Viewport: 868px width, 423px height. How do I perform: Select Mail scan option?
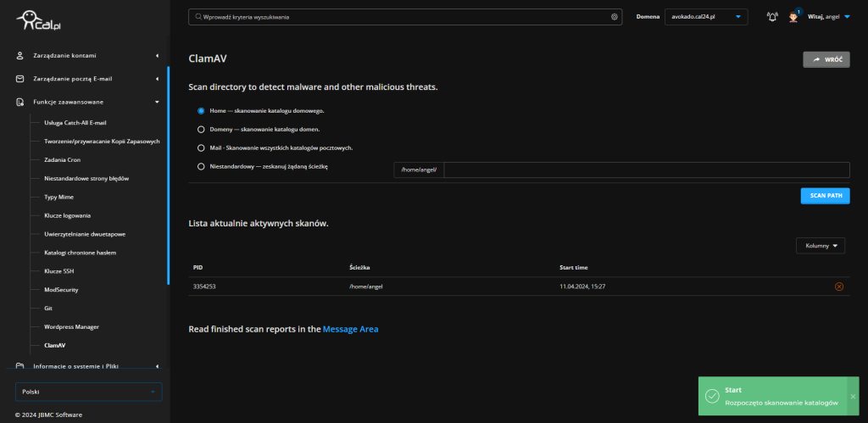pos(201,147)
